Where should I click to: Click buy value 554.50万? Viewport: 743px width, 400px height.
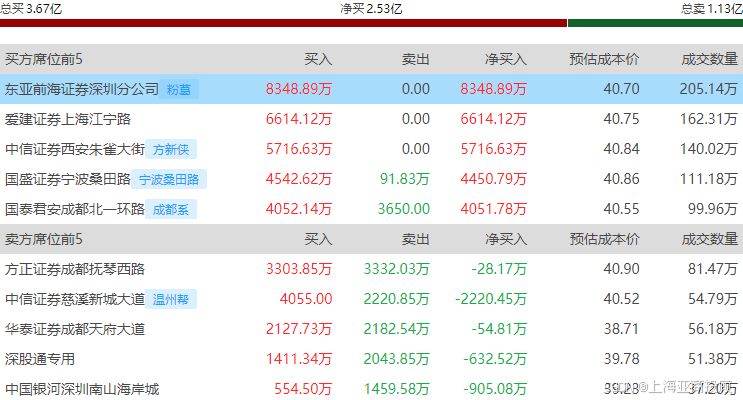coord(303,389)
